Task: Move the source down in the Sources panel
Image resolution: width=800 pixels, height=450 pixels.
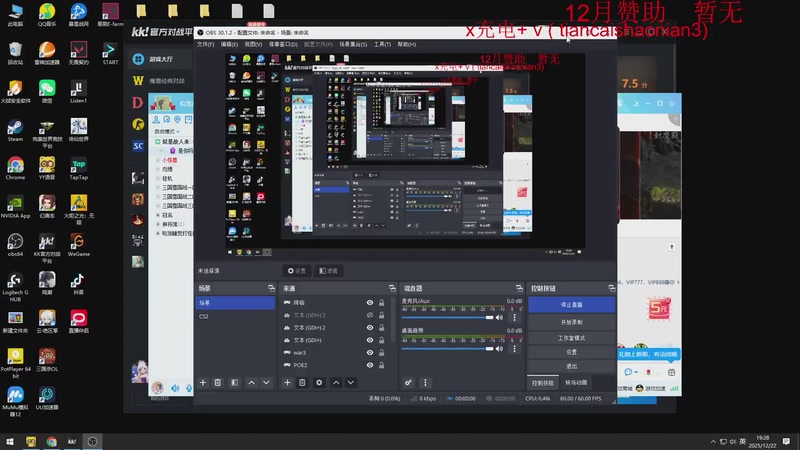Action: [x=351, y=382]
